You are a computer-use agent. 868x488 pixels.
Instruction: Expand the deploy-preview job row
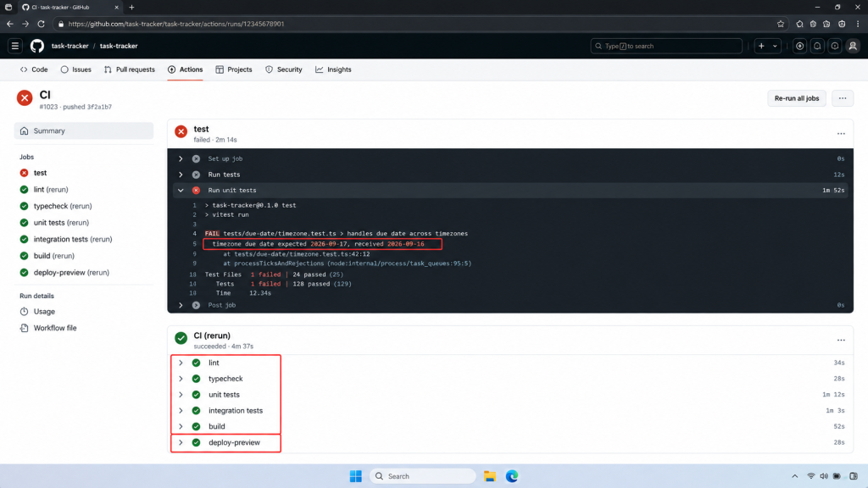pyautogui.click(x=181, y=442)
